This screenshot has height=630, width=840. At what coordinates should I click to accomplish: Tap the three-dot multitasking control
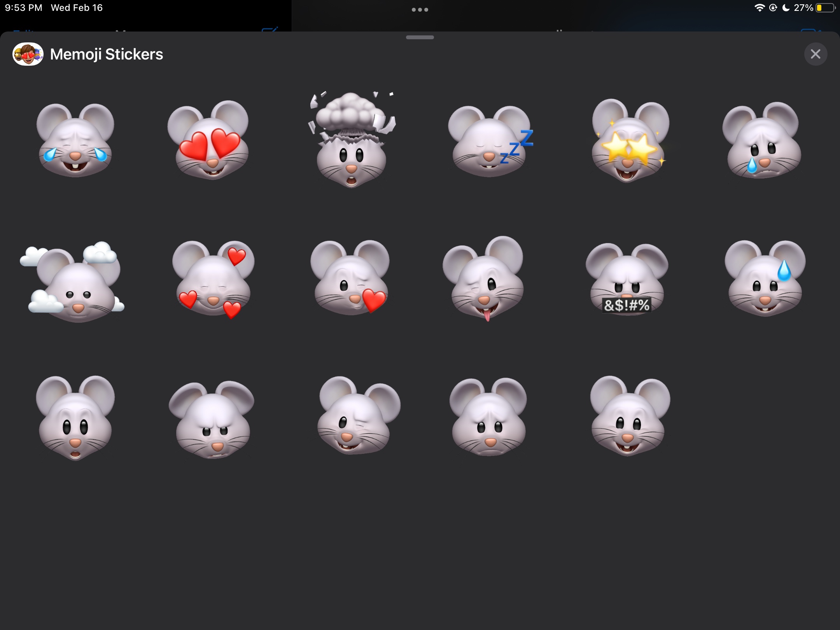(420, 10)
